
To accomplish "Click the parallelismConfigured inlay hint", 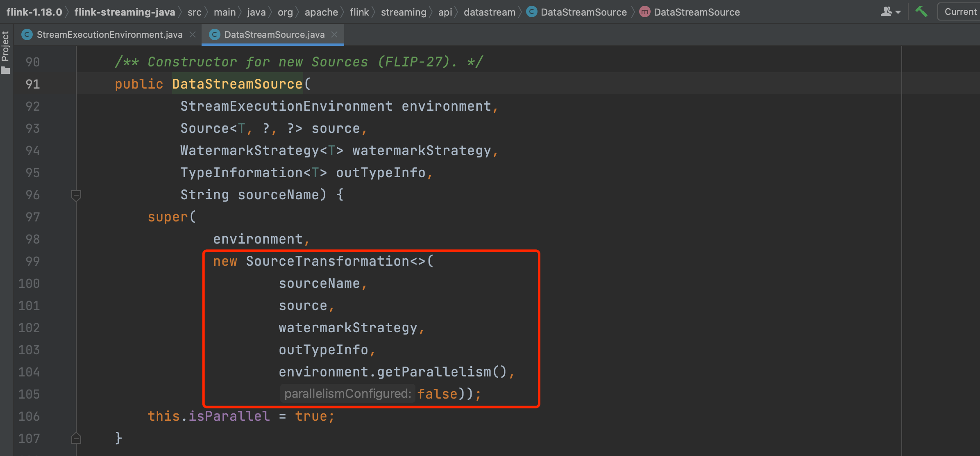I will pyautogui.click(x=347, y=394).
